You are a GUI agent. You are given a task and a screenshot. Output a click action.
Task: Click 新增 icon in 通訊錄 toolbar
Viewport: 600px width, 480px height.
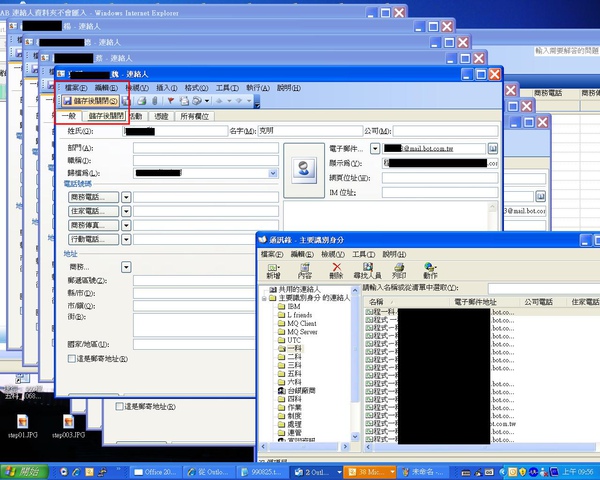click(x=273, y=271)
